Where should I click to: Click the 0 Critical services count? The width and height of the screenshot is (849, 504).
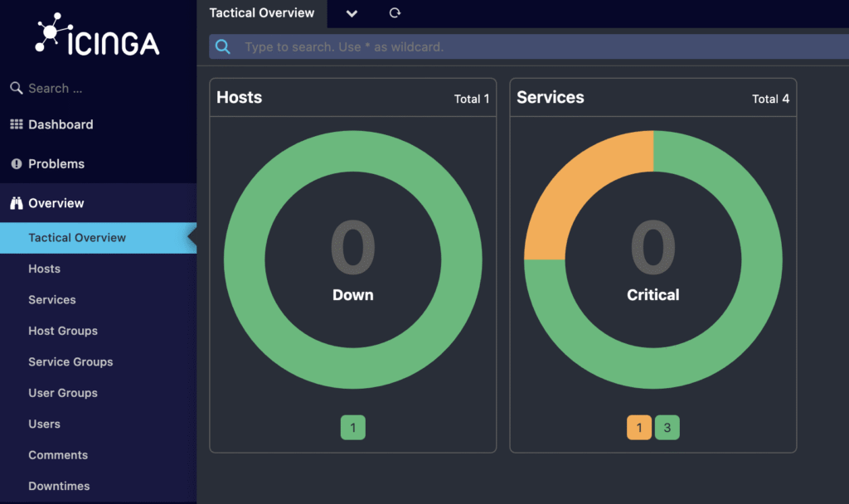653,247
